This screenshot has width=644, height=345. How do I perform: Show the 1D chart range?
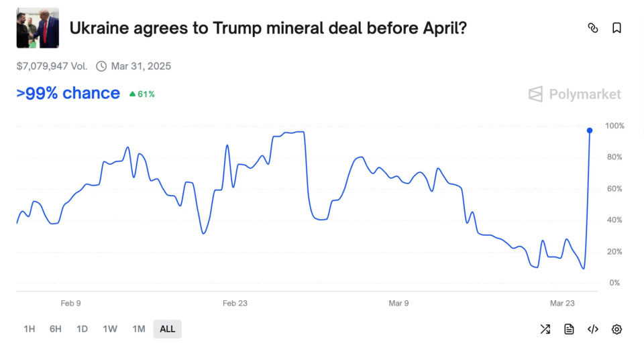coord(82,329)
